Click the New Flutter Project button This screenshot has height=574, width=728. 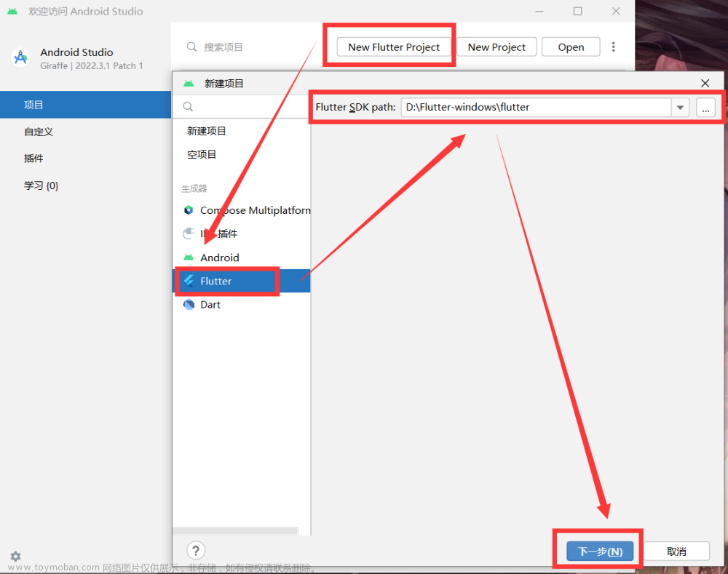(x=394, y=47)
